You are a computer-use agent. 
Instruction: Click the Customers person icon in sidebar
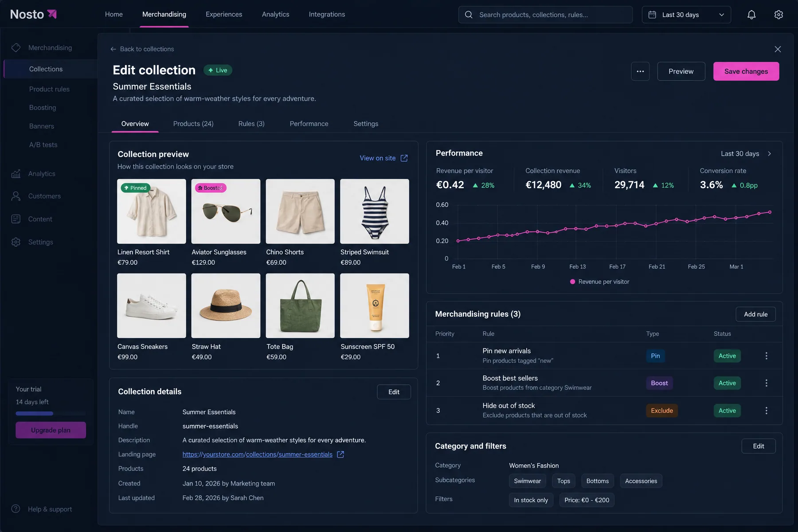[x=16, y=196]
